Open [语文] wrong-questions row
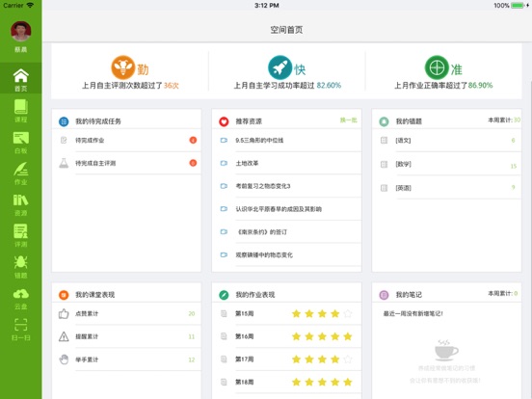 point(446,140)
